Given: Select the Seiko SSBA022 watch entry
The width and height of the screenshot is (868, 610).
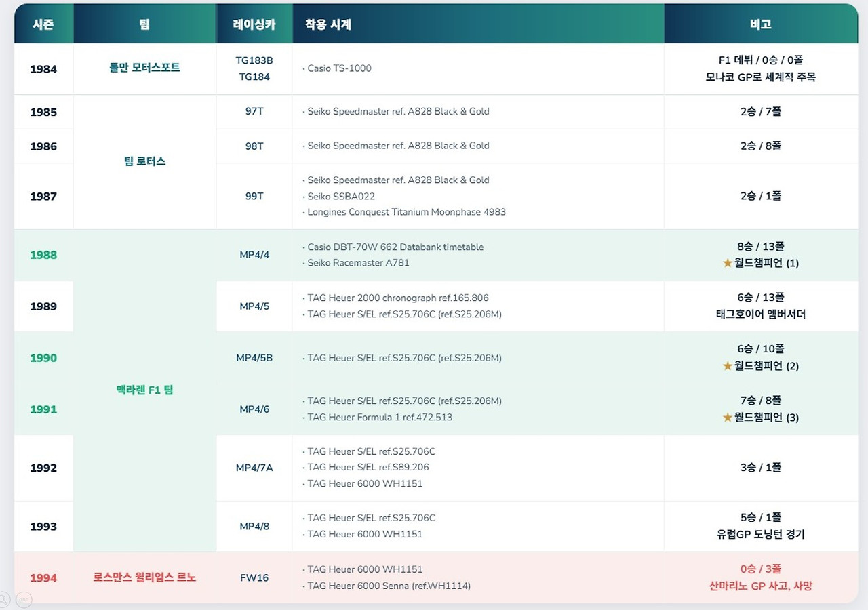Looking at the screenshot, I should click(x=338, y=197).
